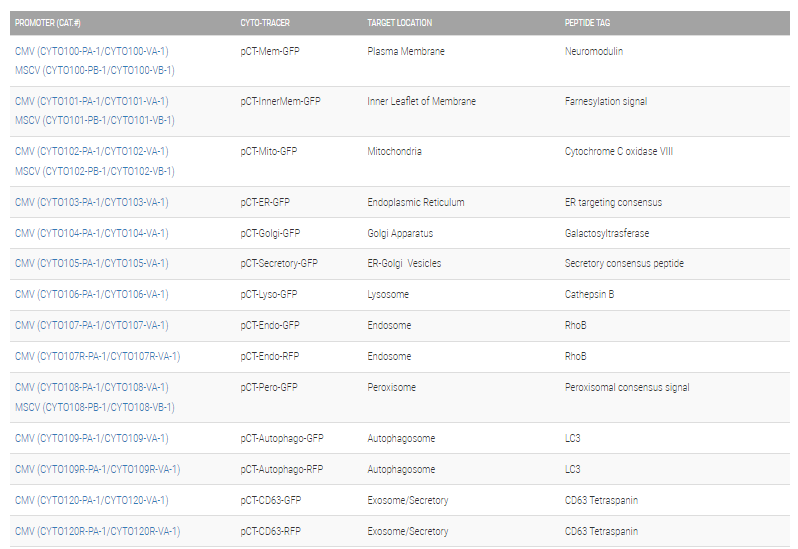Open the CMV CYTO104-PA-1 Golgi link
Viewport: 798px width, 549px height.
[92, 233]
